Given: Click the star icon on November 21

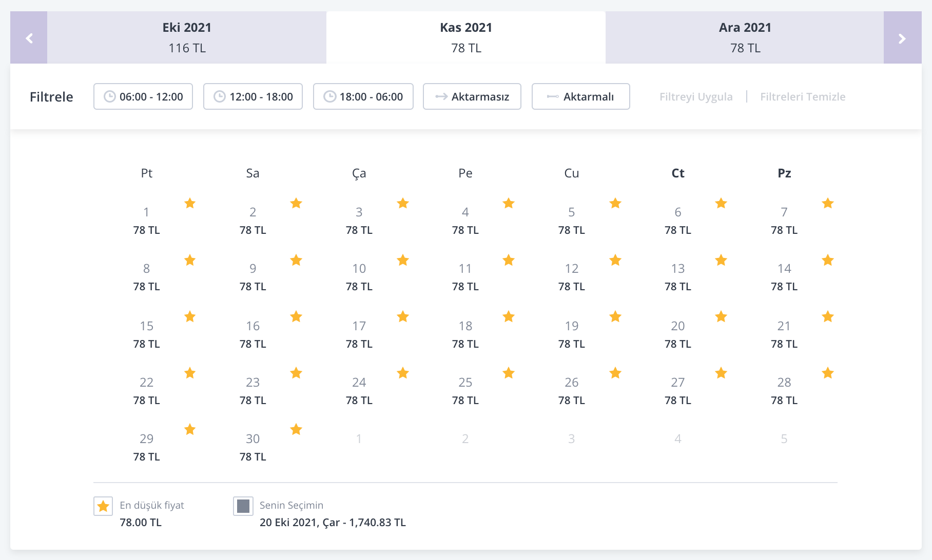Looking at the screenshot, I should click(828, 316).
